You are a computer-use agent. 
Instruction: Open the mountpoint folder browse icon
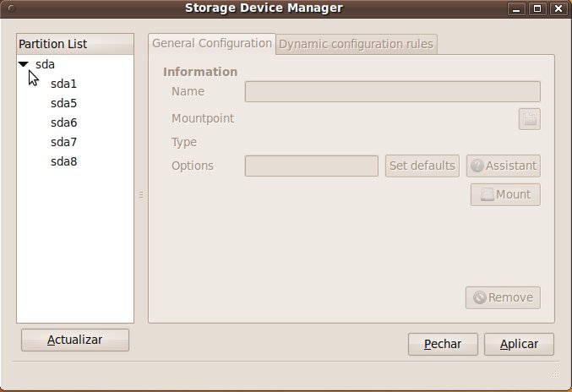pyautogui.click(x=530, y=119)
